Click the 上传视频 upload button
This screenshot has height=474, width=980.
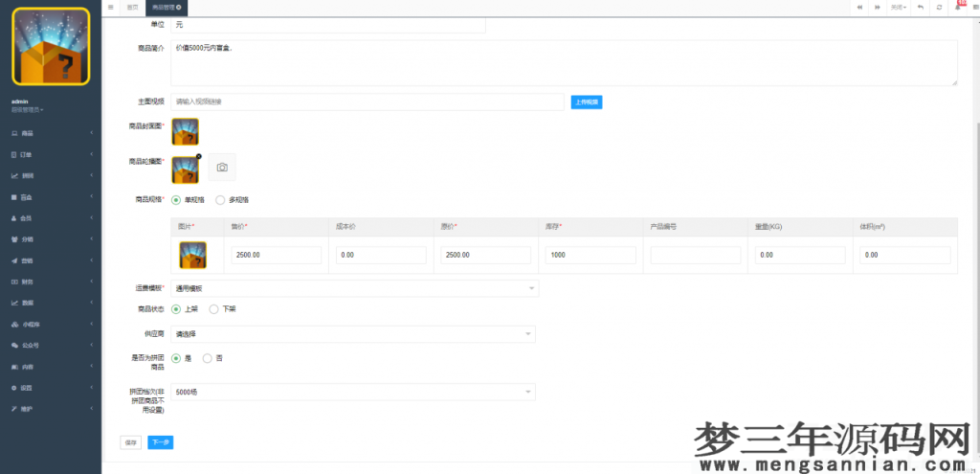point(587,102)
